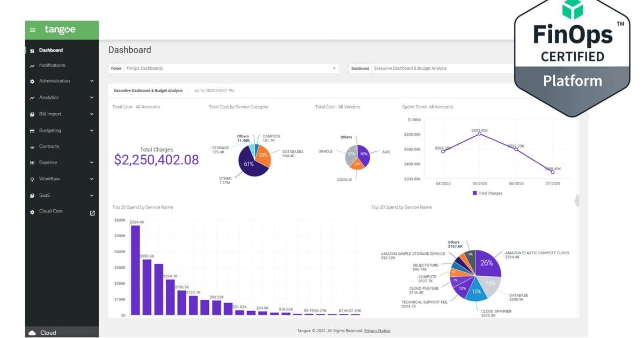Click the Total Charges legend swatch
Image resolution: width=644 pixels, height=338 pixels.
[475, 193]
